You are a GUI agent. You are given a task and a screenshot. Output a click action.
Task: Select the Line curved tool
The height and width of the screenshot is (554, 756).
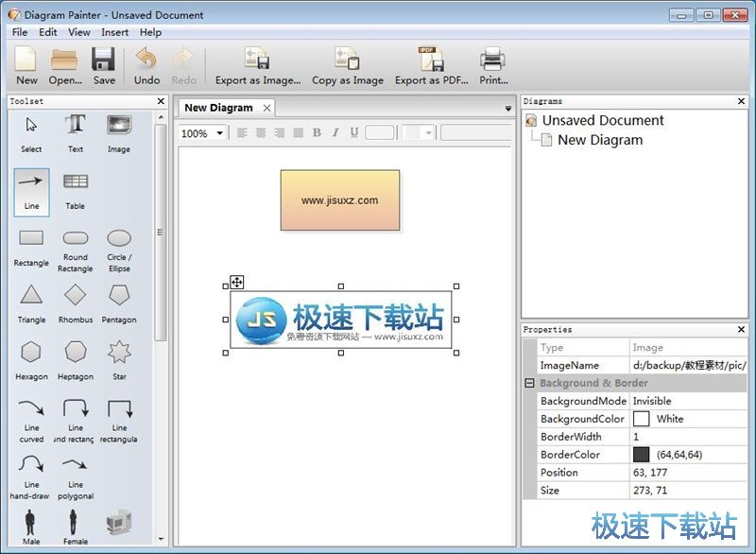[x=31, y=421]
